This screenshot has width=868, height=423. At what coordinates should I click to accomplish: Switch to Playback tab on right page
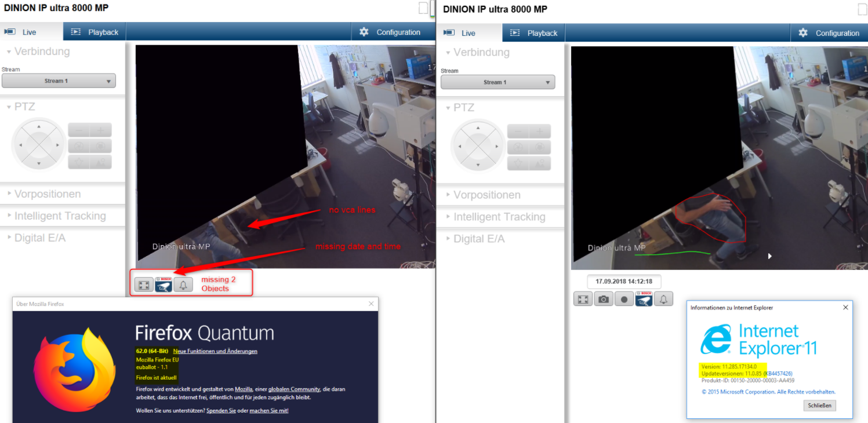click(533, 33)
